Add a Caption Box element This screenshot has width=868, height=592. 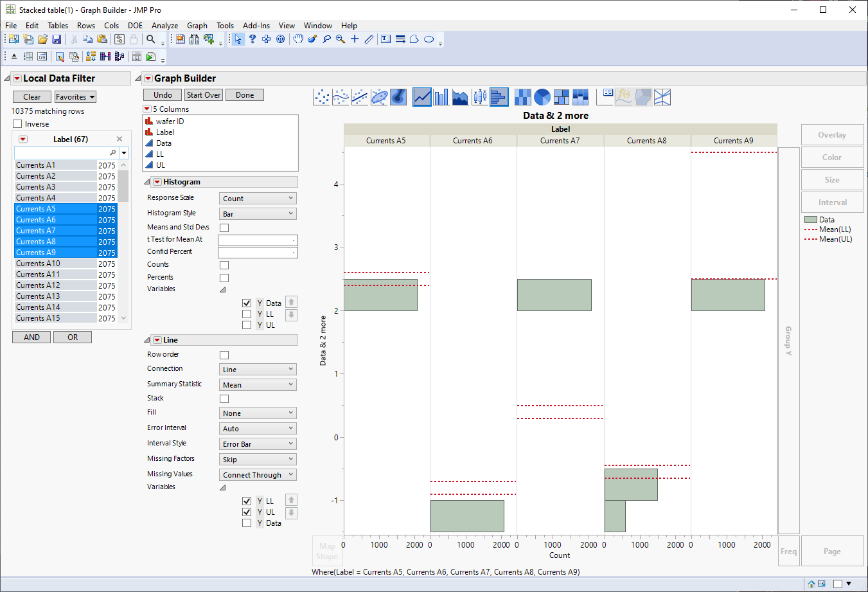[605, 96]
